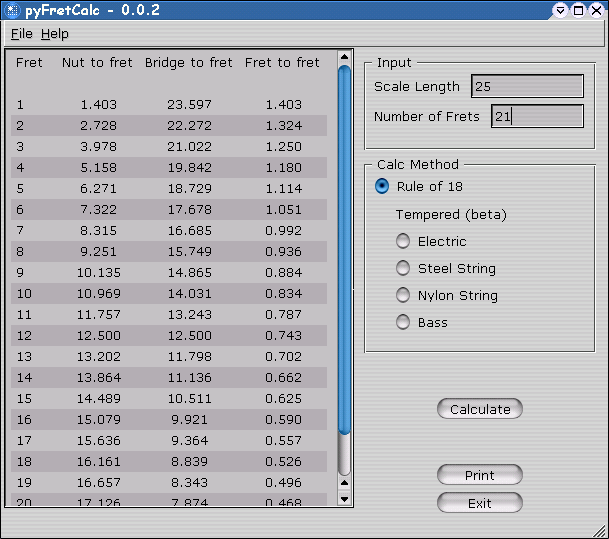Image resolution: width=609 pixels, height=539 pixels.
Task: Open the File menu
Action: click(x=21, y=34)
